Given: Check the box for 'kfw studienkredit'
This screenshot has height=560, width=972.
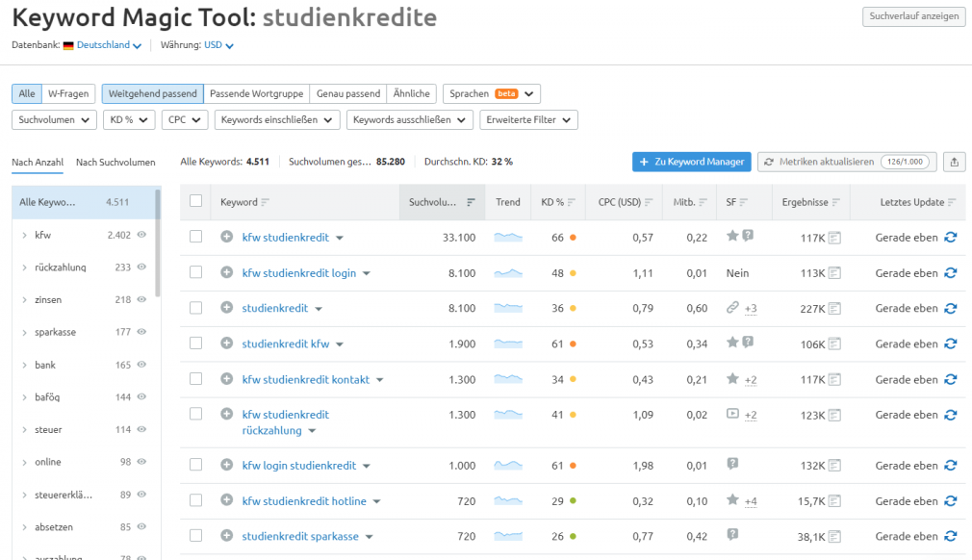Looking at the screenshot, I should pos(196,237).
